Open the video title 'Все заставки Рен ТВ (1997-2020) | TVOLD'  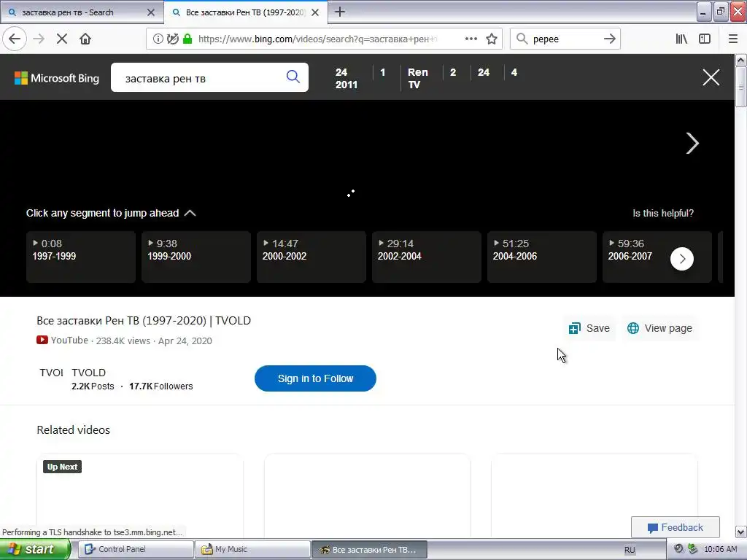[144, 321]
